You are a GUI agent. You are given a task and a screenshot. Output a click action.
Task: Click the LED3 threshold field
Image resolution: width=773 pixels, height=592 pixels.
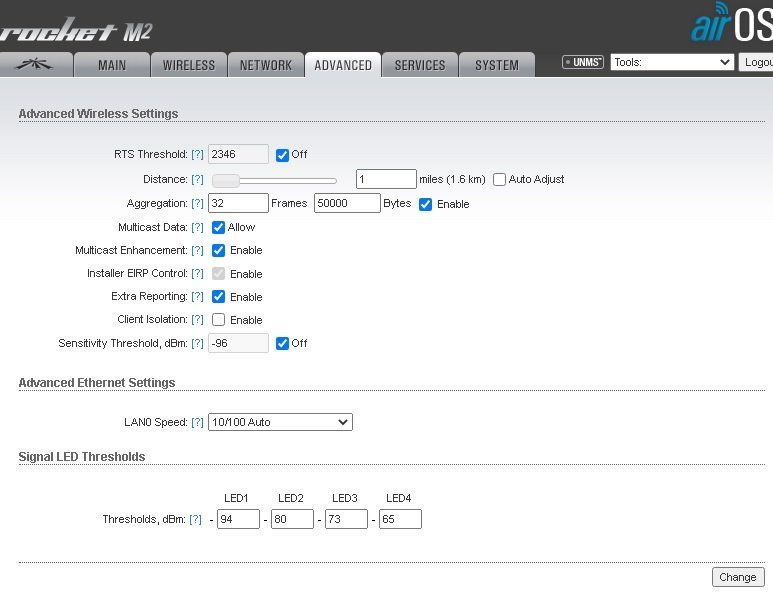pos(346,519)
